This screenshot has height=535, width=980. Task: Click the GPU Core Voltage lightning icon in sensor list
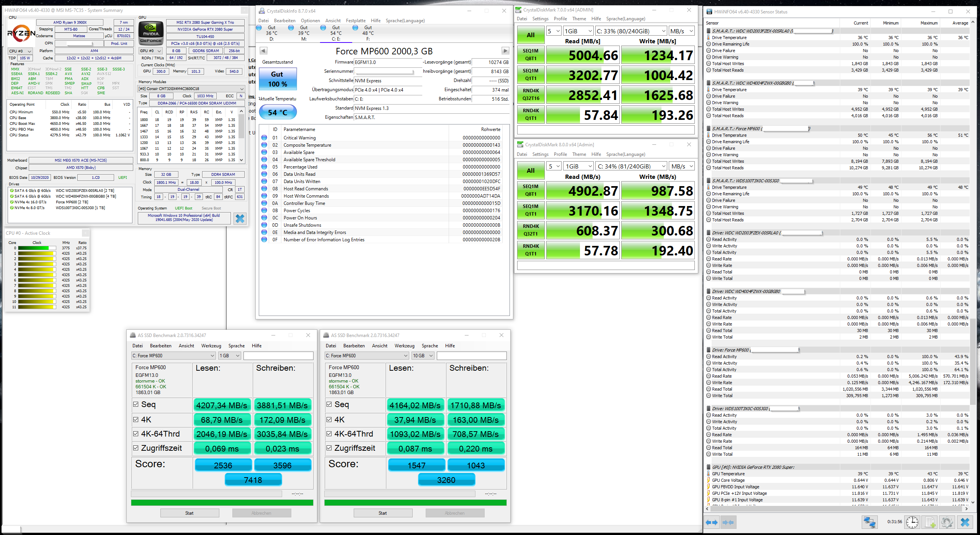pos(709,480)
